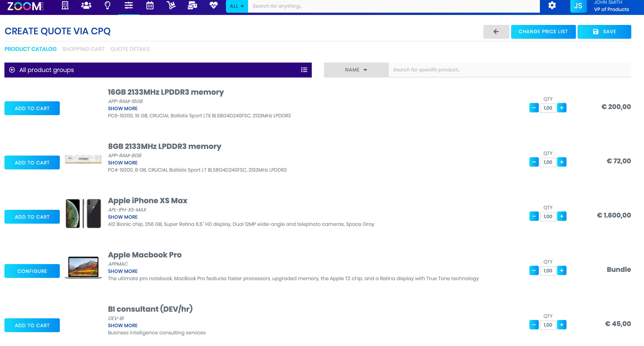Expand the ALL search filter dropdown
The height and width of the screenshot is (346, 644).
(x=237, y=6)
